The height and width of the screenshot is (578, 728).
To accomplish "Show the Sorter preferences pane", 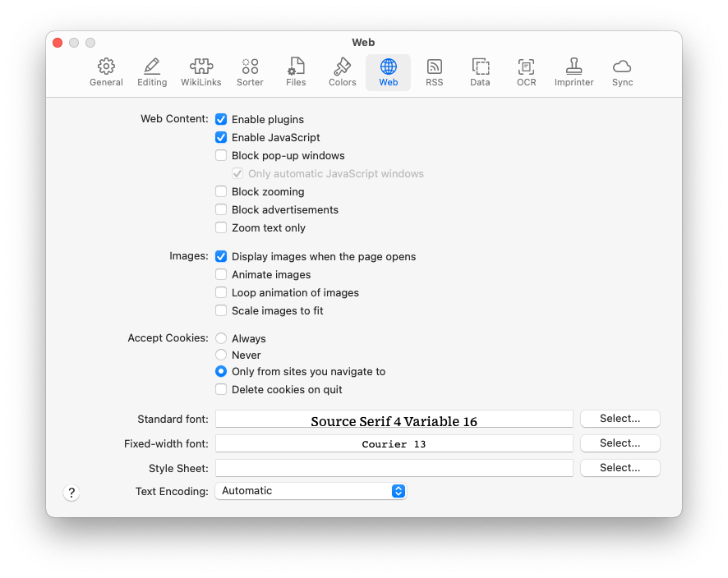I will 250,72.
